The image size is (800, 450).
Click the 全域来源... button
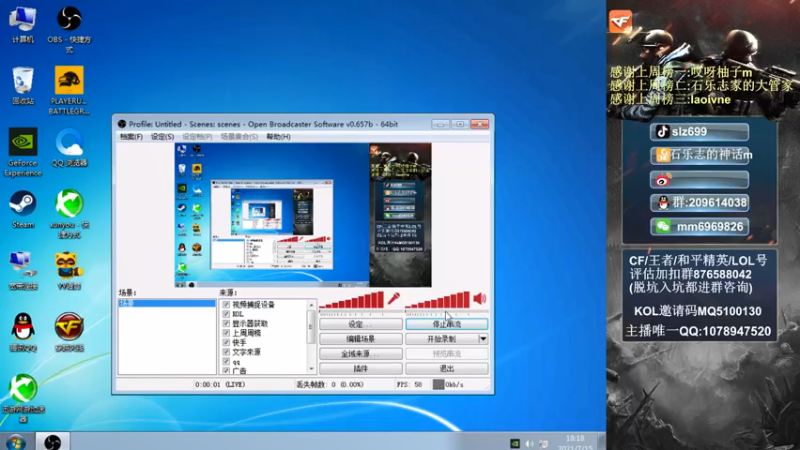click(361, 354)
